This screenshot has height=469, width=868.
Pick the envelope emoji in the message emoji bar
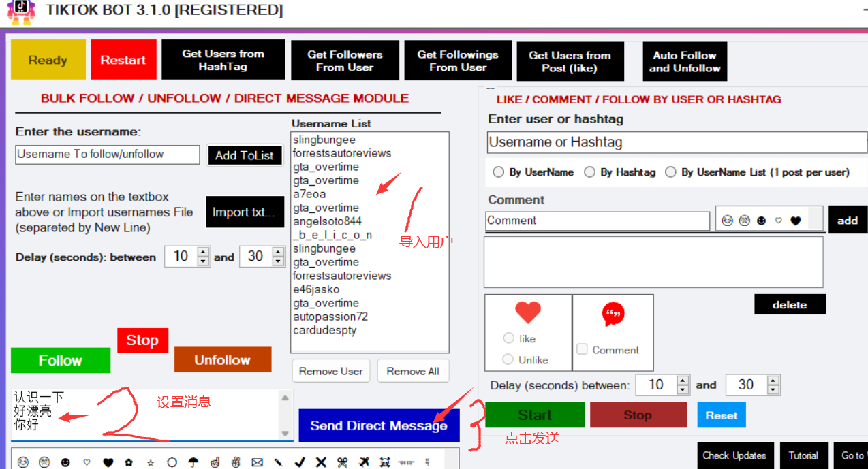pyautogui.click(x=257, y=462)
